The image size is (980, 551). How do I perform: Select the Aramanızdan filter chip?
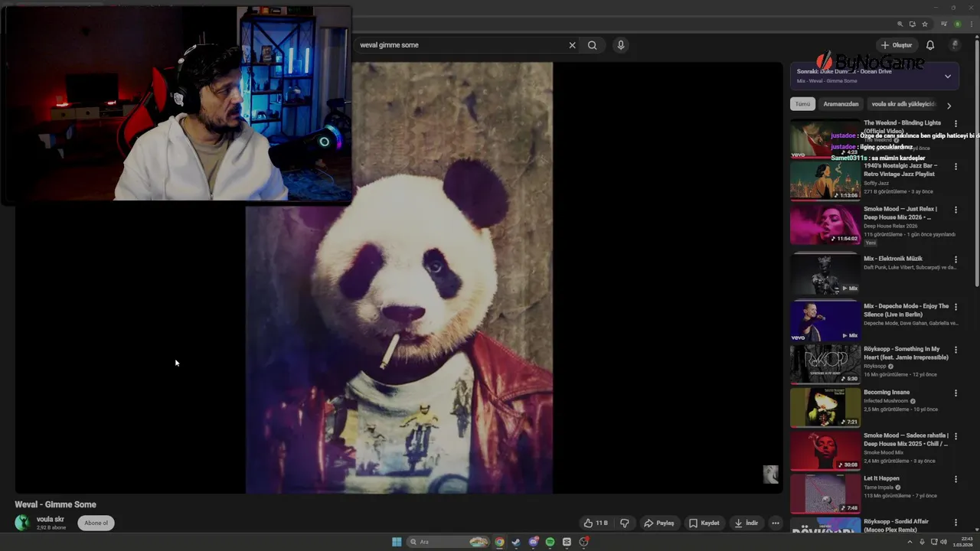tap(841, 104)
